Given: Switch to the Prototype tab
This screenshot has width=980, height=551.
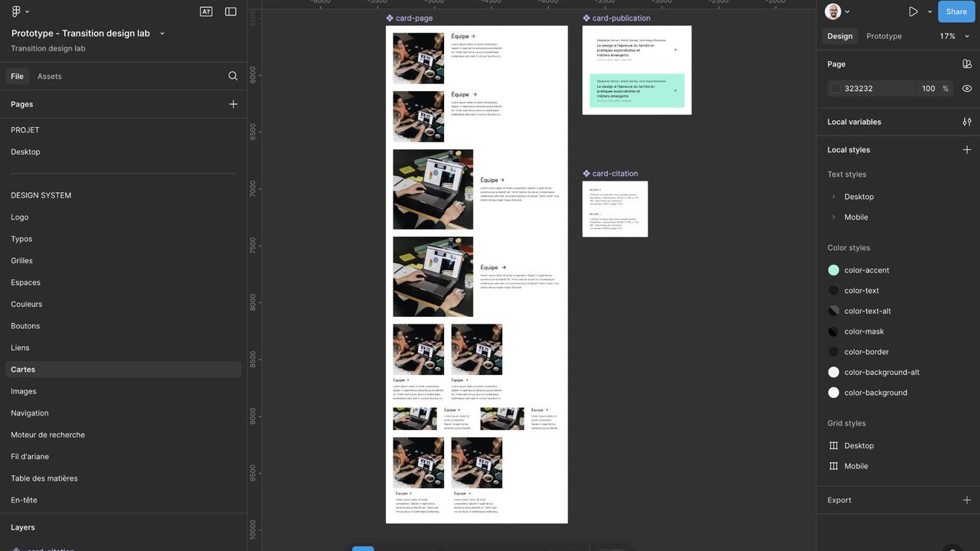Looking at the screenshot, I should [884, 36].
